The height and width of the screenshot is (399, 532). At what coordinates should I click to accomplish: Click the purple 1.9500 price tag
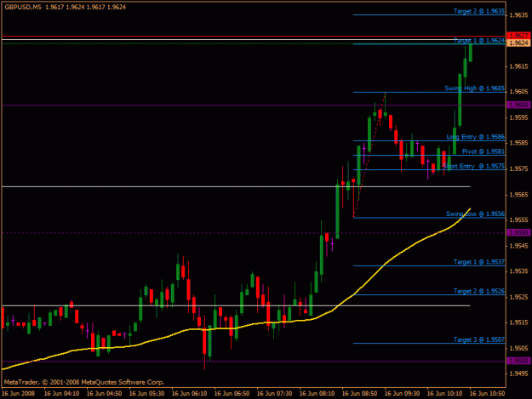pyautogui.click(x=518, y=361)
